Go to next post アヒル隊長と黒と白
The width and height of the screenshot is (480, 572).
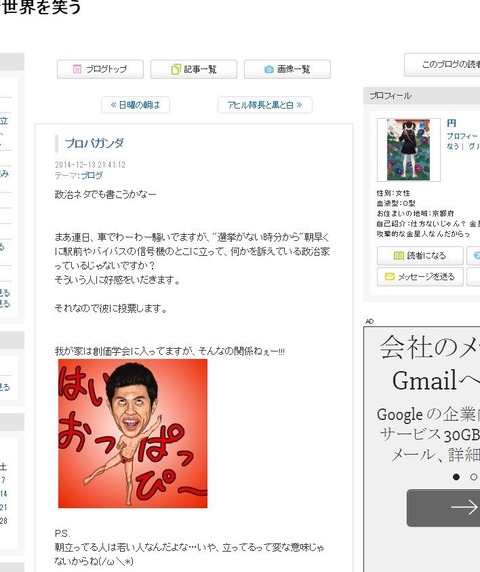(x=265, y=105)
